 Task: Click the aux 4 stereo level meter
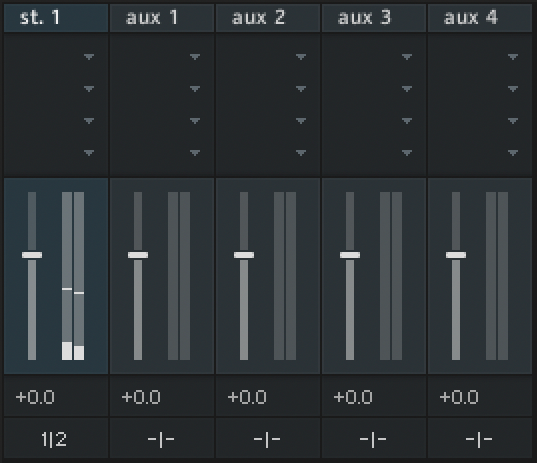pos(497,276)
